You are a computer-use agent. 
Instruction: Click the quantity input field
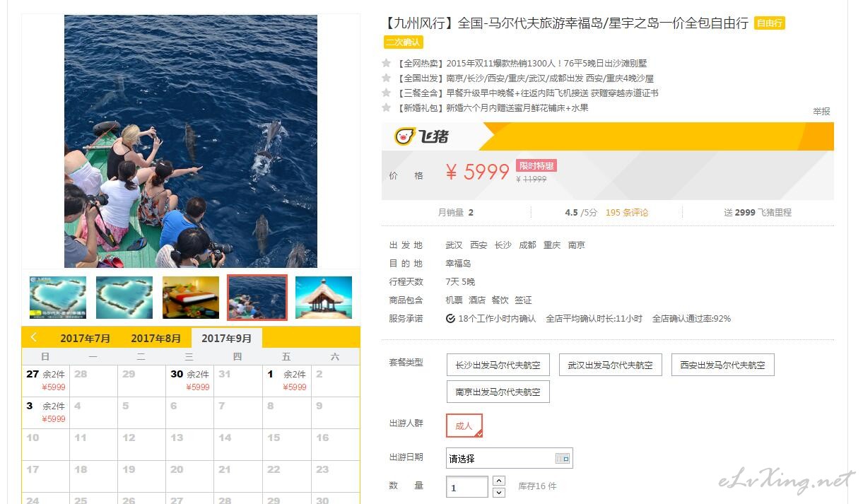pos(467,487)
